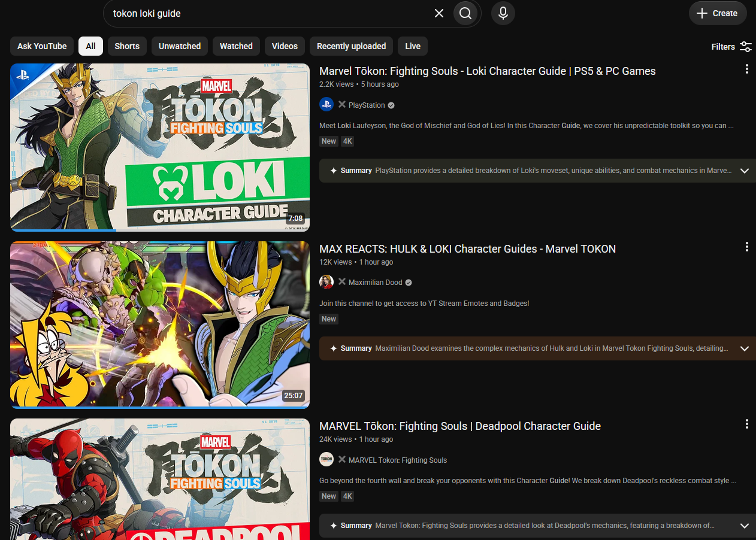Viewport: 756px width, 540px height.
Task: Select the Unwatched filter chip
Action: pyautogui.click(x=180, y=46)
